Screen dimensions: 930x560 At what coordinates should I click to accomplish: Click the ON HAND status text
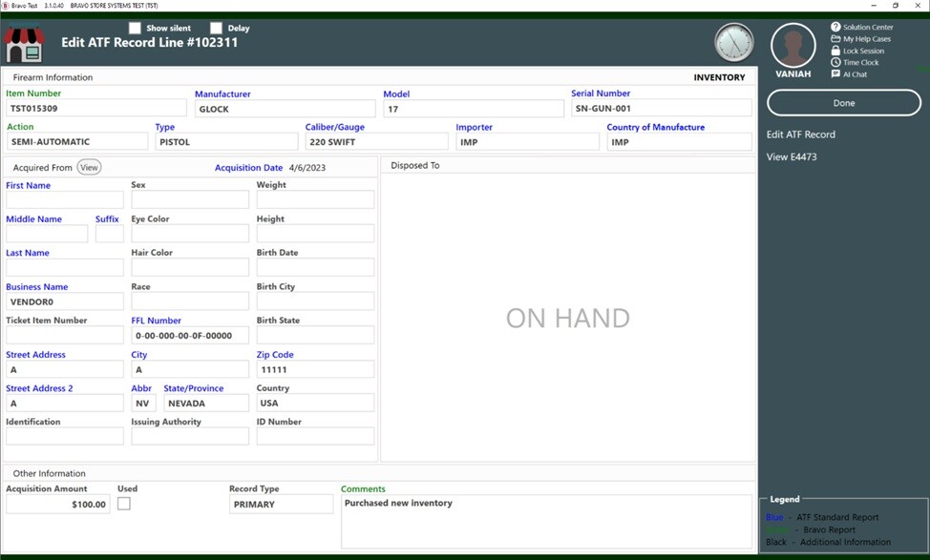[x=567, y=319]
